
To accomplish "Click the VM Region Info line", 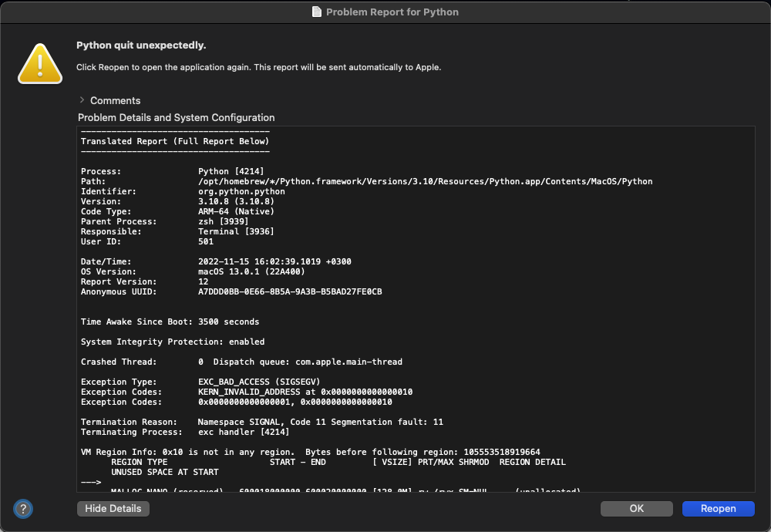I will 310,452.
